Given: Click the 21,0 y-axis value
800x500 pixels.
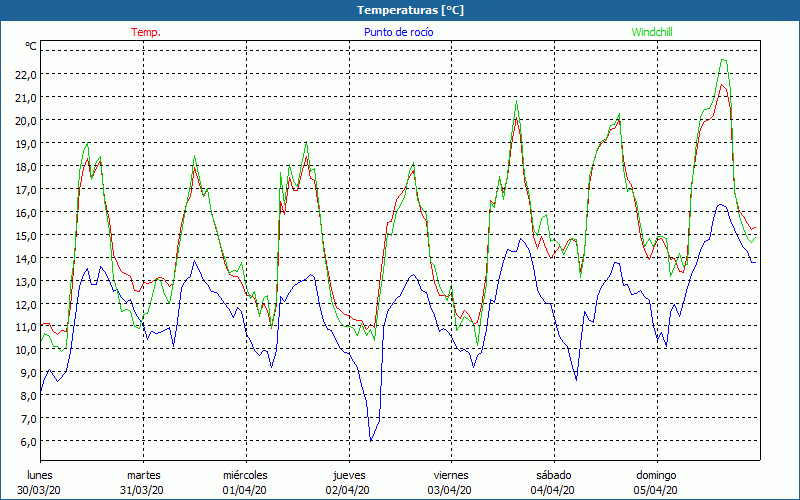Looking at the screenshot, I should tap(27, 97).
